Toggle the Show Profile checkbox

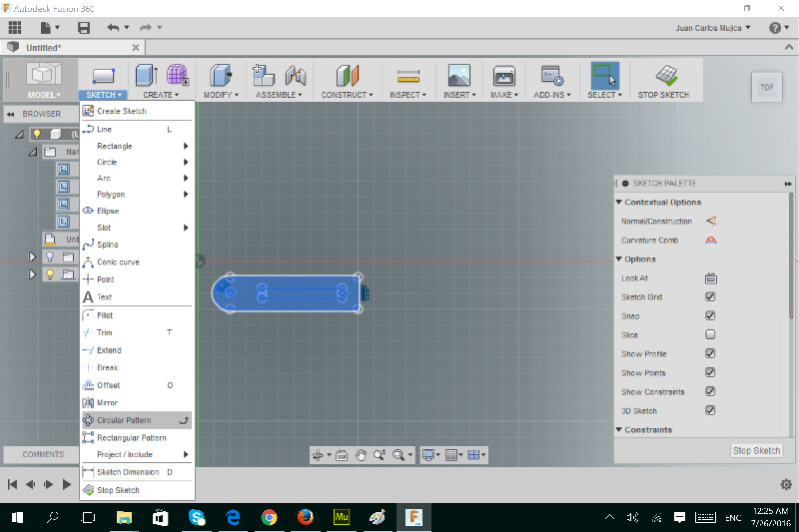tap(710, 353)
